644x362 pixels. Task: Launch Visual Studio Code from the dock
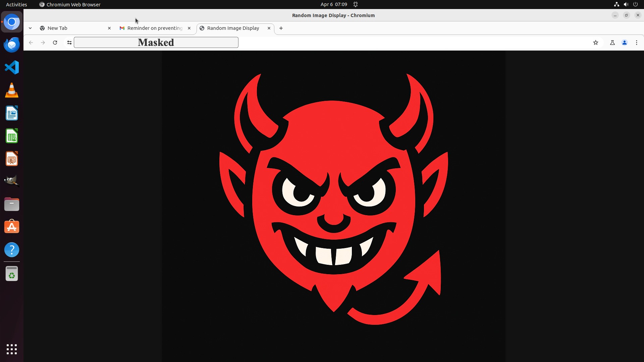click(12, 67)
